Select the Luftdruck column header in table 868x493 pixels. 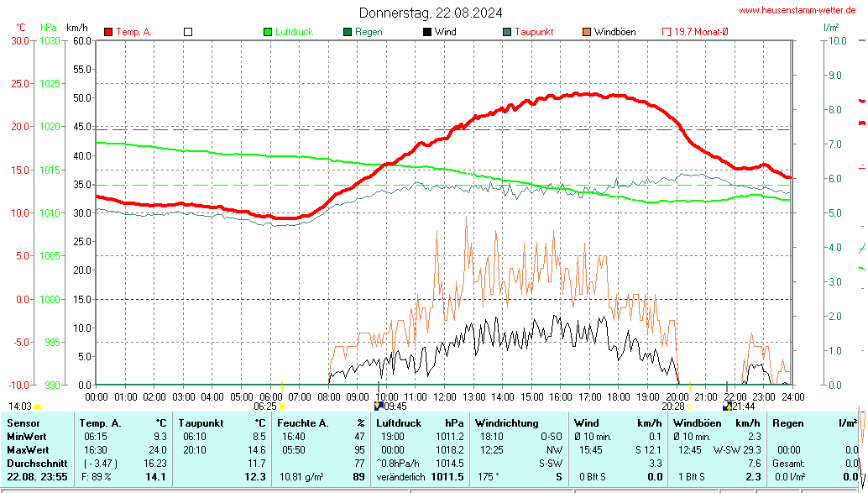click(x=396, y=422)
